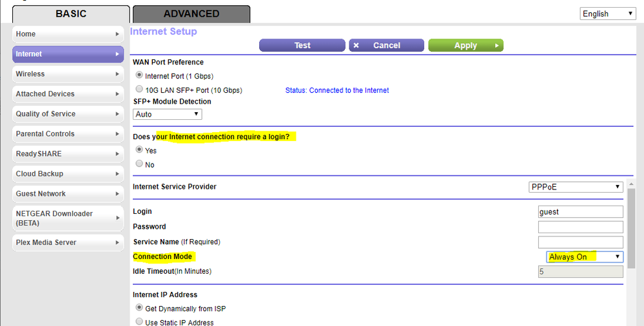Open Internet Service Provider PPPoE dropdown
The image size is (644, 326).
coord(576,187)
